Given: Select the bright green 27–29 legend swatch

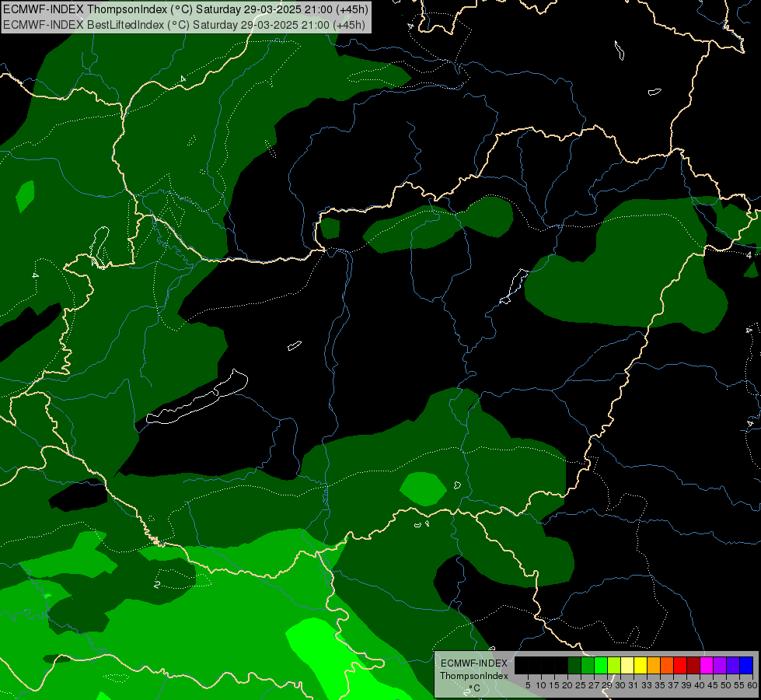Looking at the screenshot, I should click(601, 665).
